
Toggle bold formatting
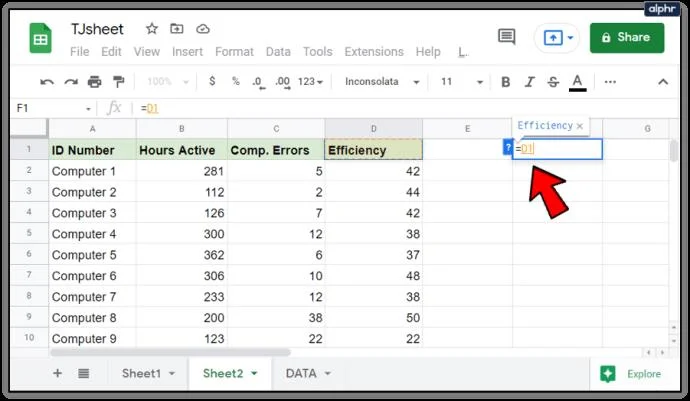click(506, 82)
